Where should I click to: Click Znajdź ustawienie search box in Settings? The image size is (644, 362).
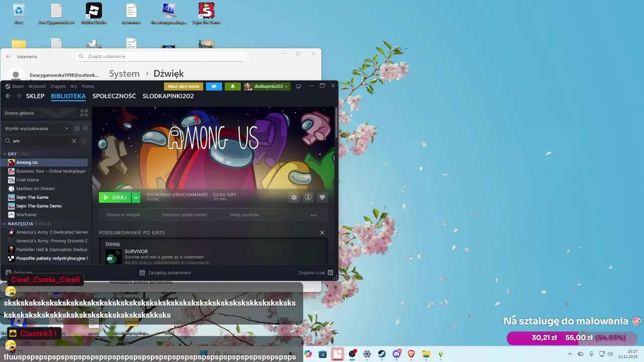tap(161, 56)
